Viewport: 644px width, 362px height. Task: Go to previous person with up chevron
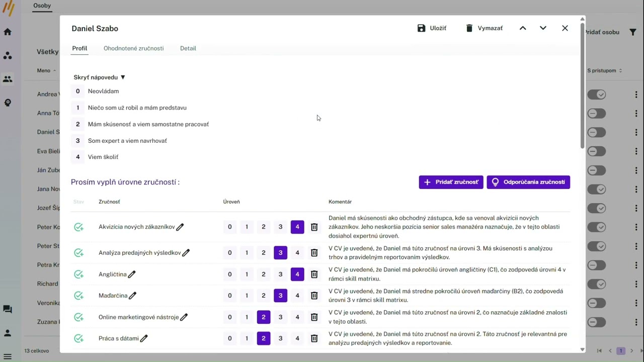pos(523,28)
